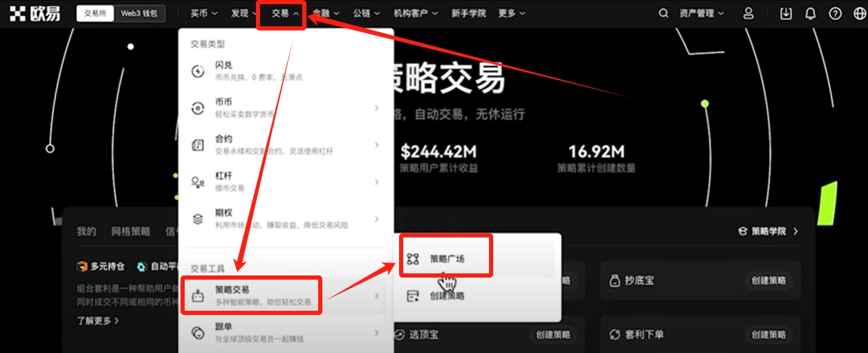Click the 交易类型 section header
This screenshot has height=353, width=868.
coord(208,44)
